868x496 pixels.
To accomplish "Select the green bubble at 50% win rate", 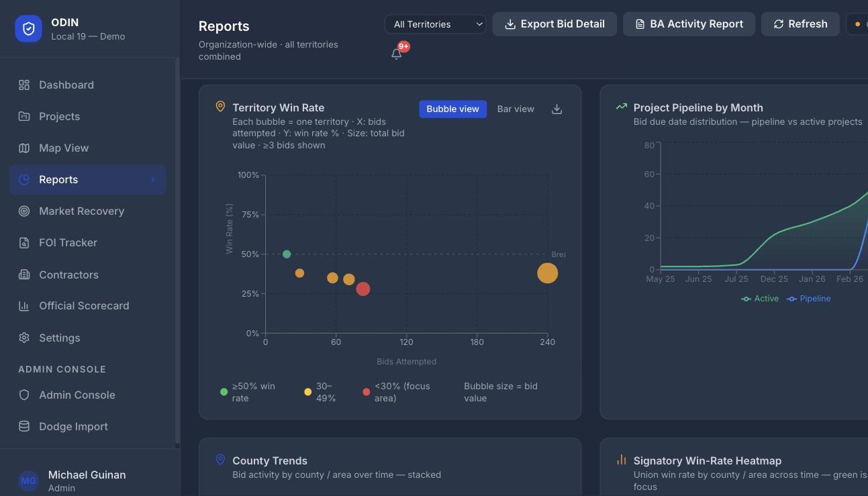I will tap(287, 254).
